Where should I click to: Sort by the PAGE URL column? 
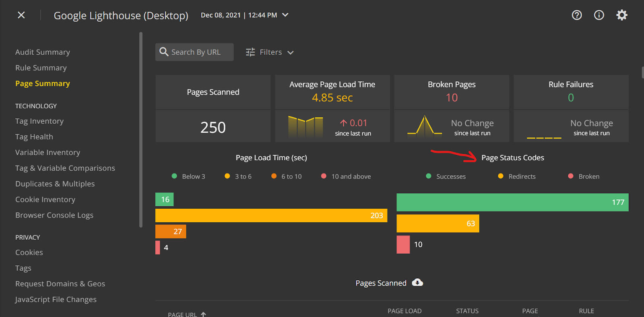click(x=182, y=314)
